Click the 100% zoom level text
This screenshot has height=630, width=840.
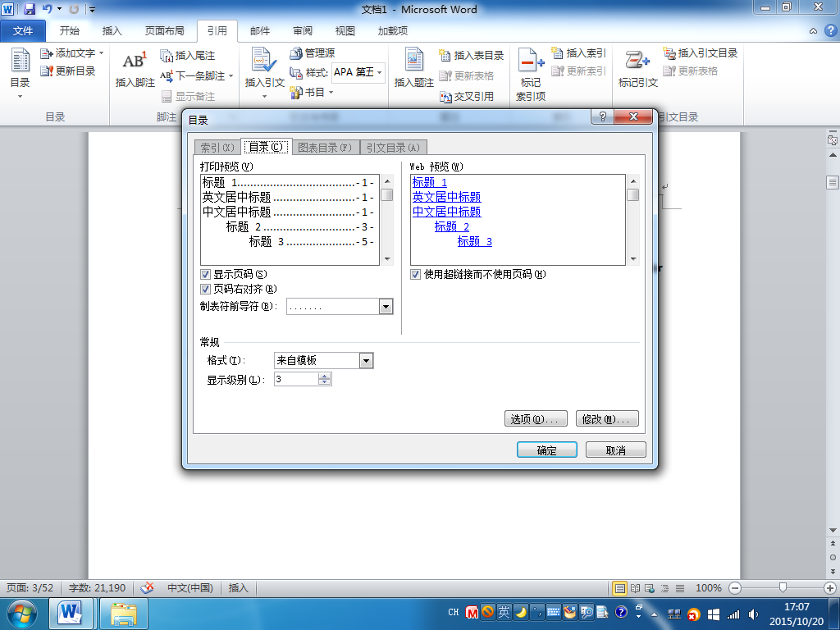pyautogui.click(x=708, y=588)
